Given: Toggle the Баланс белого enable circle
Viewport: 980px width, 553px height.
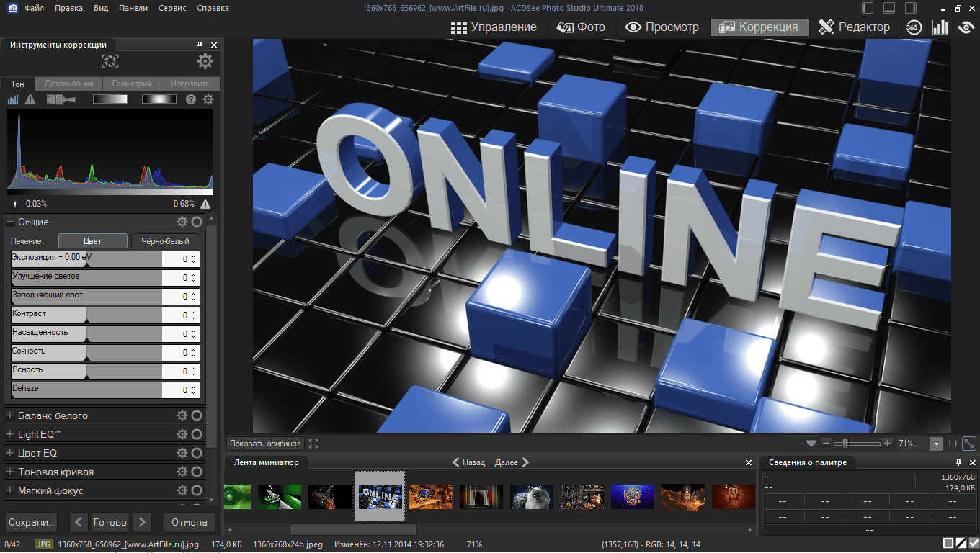Looking at the screenshot, I should 197,415.
